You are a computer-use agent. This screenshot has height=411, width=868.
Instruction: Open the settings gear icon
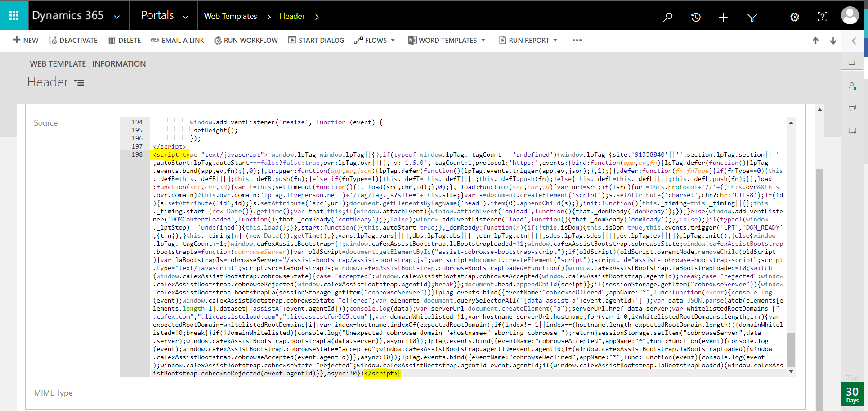coord(795,17)
